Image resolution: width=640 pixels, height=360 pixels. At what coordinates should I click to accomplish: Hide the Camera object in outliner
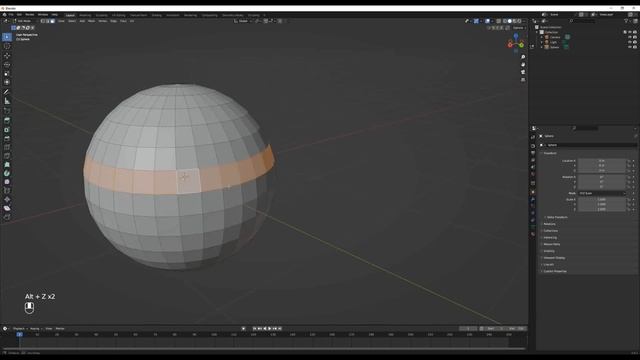[x=630, y=37]
